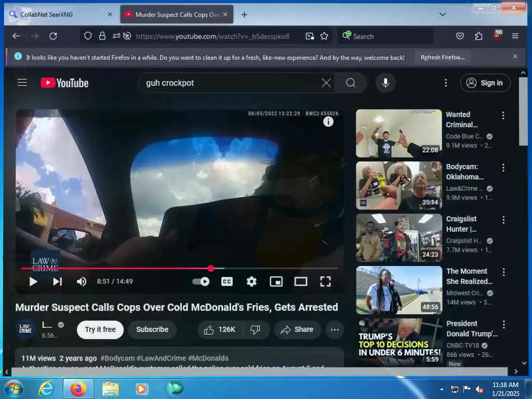Open Firefox application menu
Image resolution: width=532 pixels, height=399 pixels.
tap(515, 36)
